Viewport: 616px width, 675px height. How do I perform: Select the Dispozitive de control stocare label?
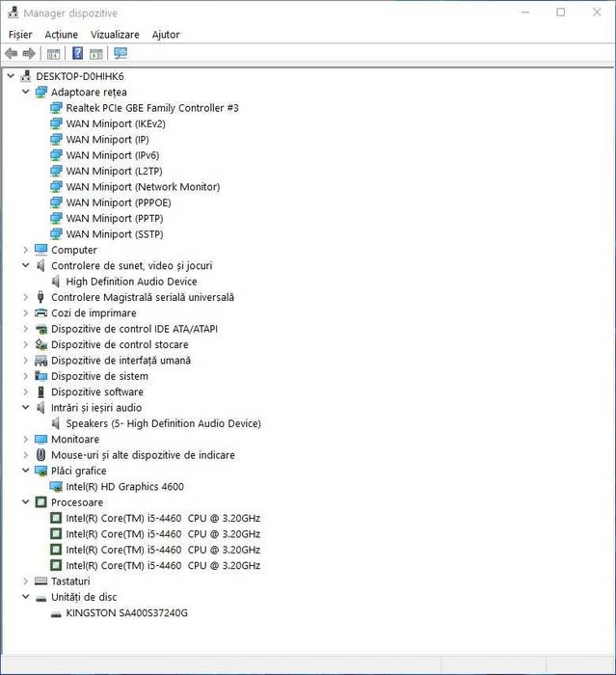120,344
